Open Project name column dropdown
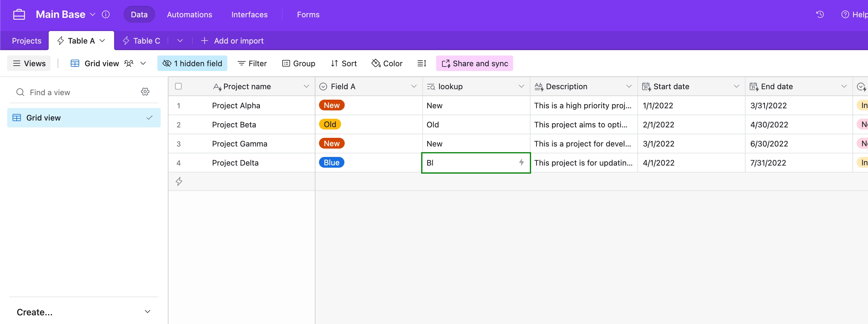 [x=306, y=87]
